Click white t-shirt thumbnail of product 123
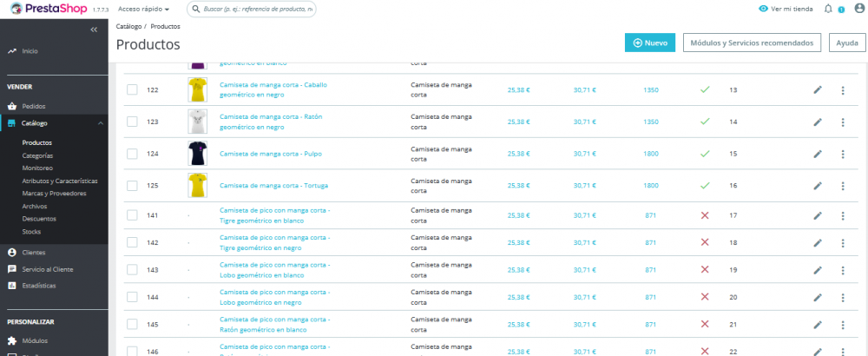The height and width of the screenshot is (356, 868). (x=198, y=122)
